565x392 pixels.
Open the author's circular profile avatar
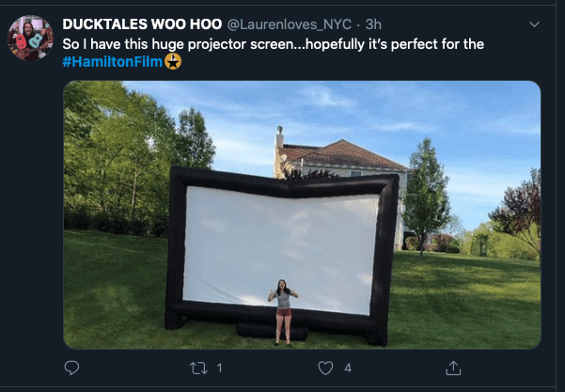point(31,38)
